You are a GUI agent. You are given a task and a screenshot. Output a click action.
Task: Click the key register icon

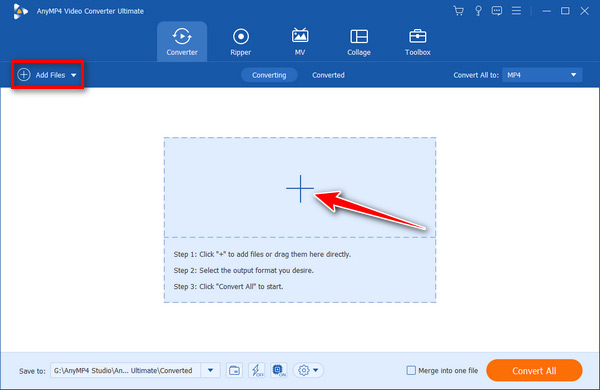(478, 11)
